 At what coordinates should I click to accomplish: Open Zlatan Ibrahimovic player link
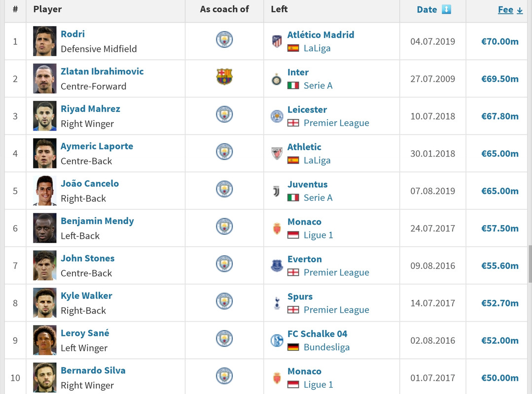tap(102, 71)
